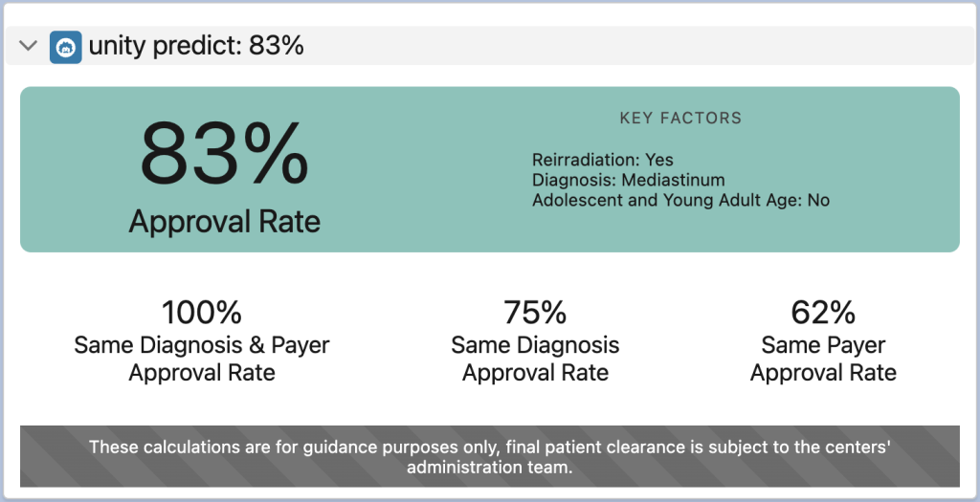Screen dimensions: 980x502
Task: Click the large 83% prediction figure
Action: pyautogui.click(x=225, y=153)
